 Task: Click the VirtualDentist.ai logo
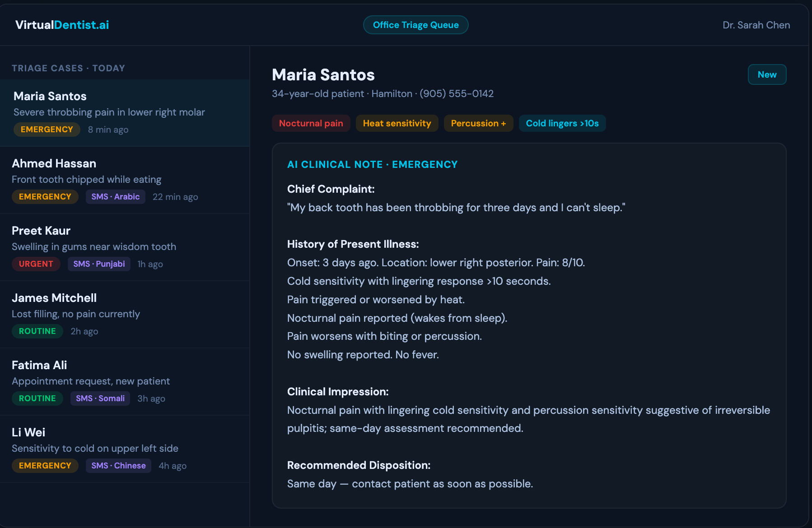(62, 25)
